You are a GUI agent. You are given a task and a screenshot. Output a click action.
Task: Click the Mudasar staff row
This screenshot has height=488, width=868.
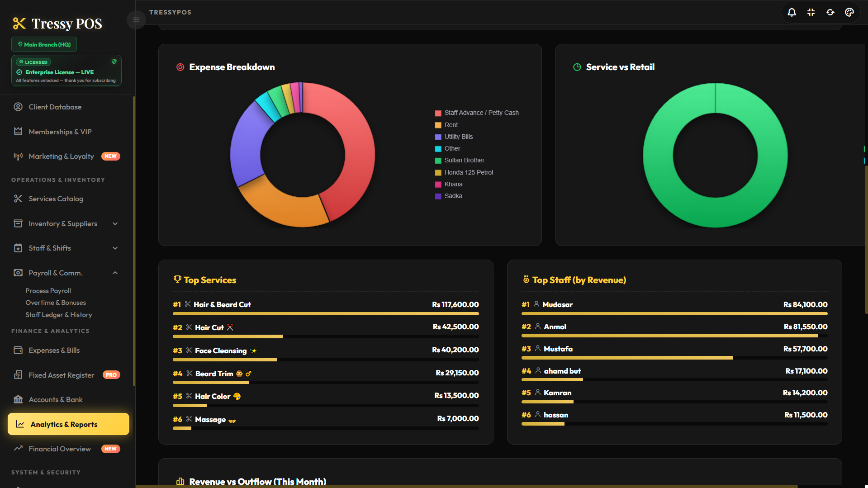(x=674, y=308)
